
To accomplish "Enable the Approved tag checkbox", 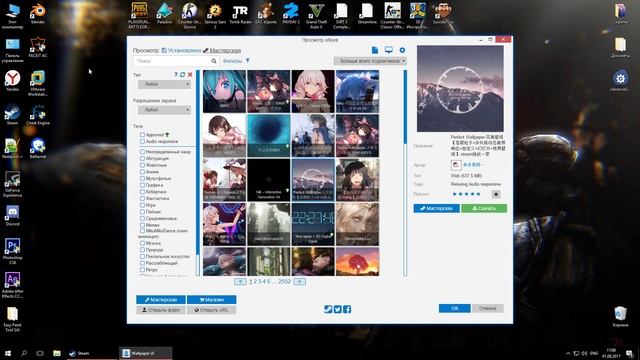I will [142, 135].
